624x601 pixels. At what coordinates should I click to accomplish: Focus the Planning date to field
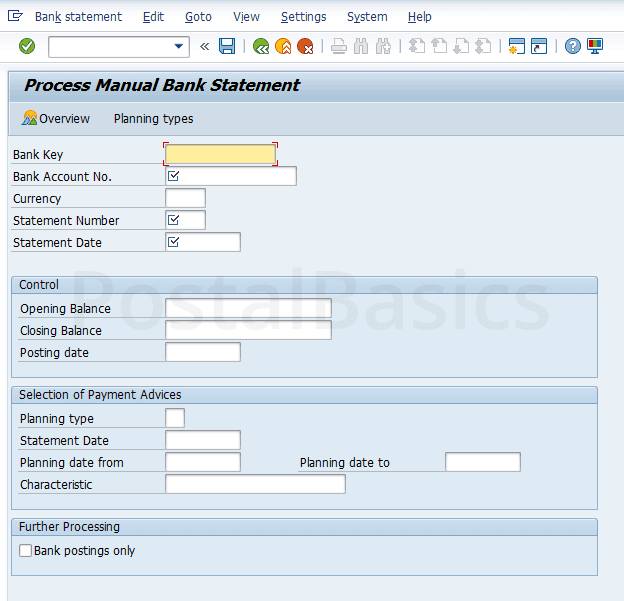[x=483, y=462]
